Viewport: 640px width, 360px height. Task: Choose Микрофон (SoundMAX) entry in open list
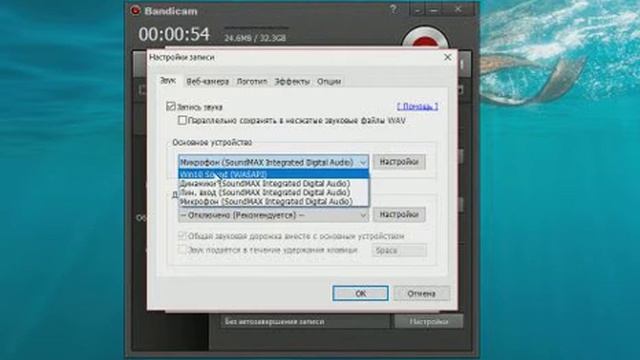coord(273,201)
